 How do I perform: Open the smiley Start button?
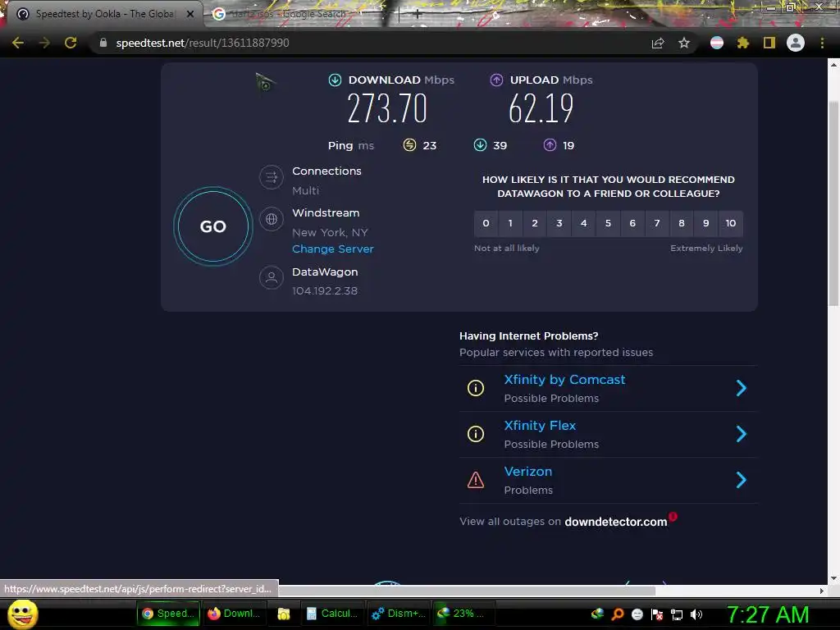pos(23,614)
